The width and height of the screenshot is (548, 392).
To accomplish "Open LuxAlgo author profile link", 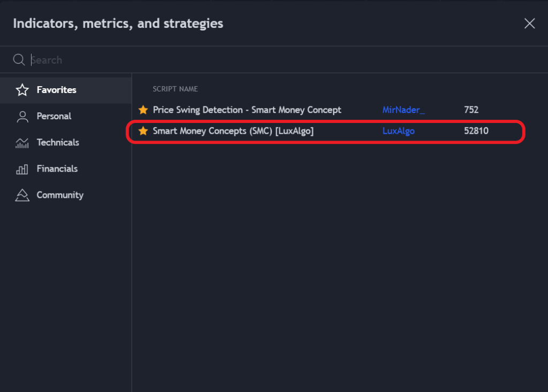I will point(398,131).
